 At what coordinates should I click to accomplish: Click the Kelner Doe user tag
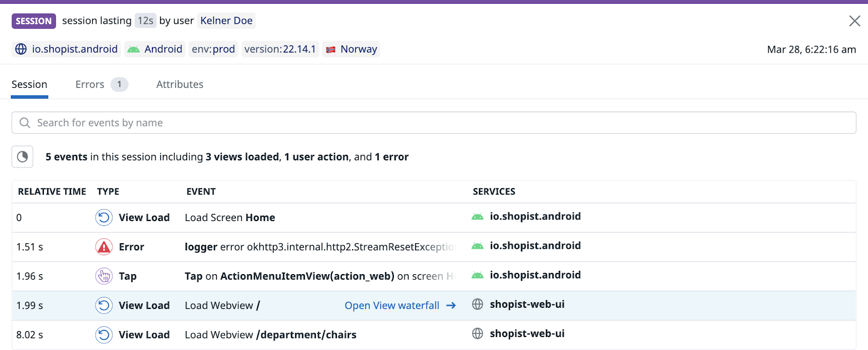pyautogui.click(x=226, y=21)
